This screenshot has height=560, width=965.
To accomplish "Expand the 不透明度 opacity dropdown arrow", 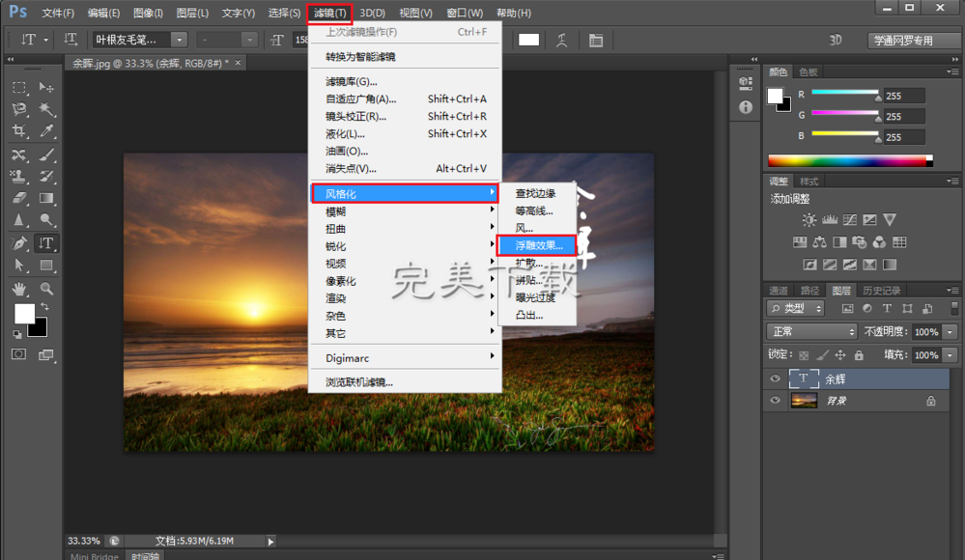I will coord(951,332).
